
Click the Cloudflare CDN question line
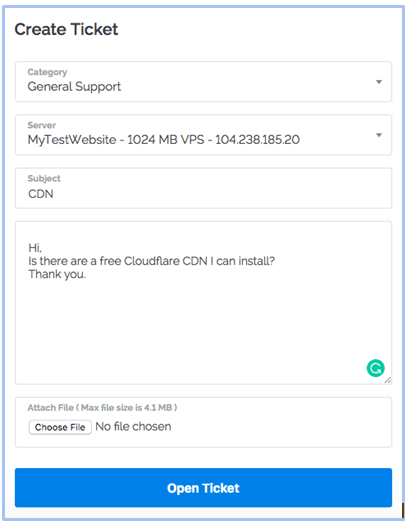(151, 261)
